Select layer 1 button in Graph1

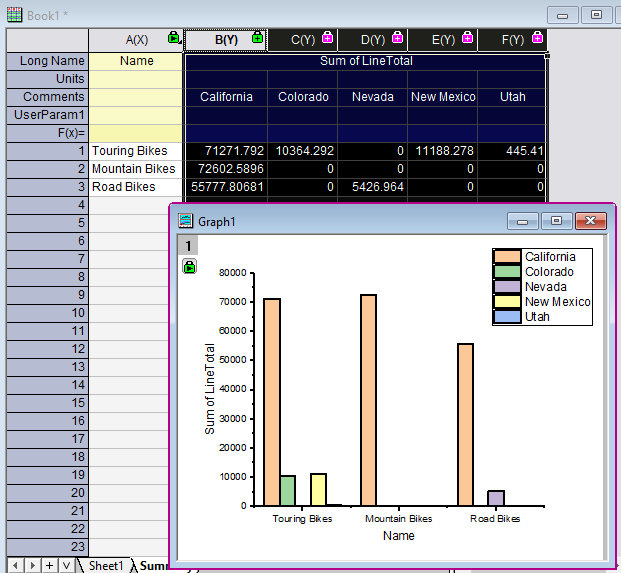click(x=188, y=245)
